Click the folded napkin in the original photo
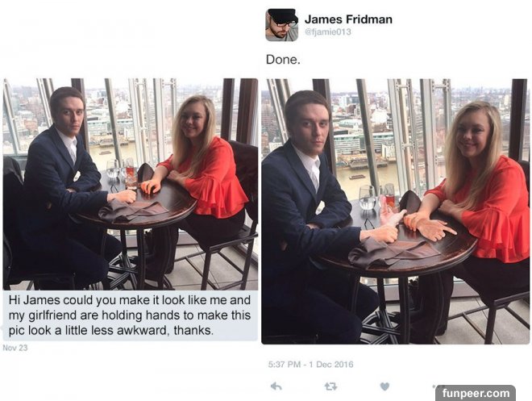This screenshot has height=401, width=532. point(133,211)
